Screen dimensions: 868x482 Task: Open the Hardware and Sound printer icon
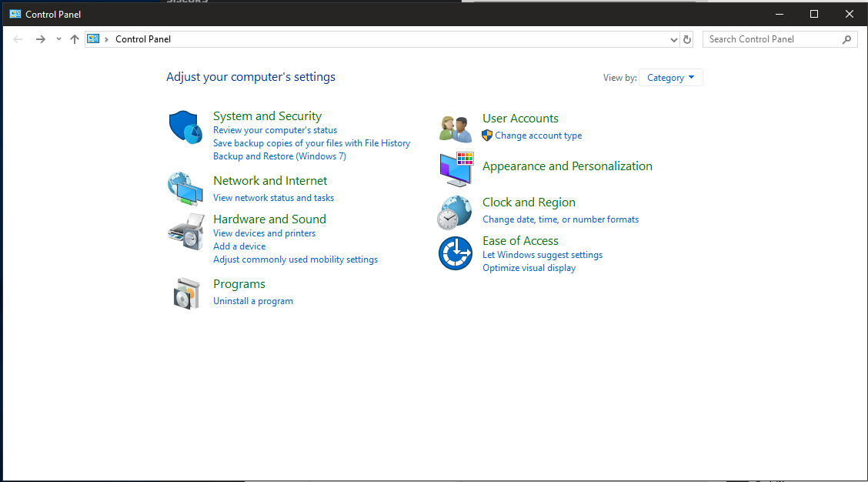[186, 232]
